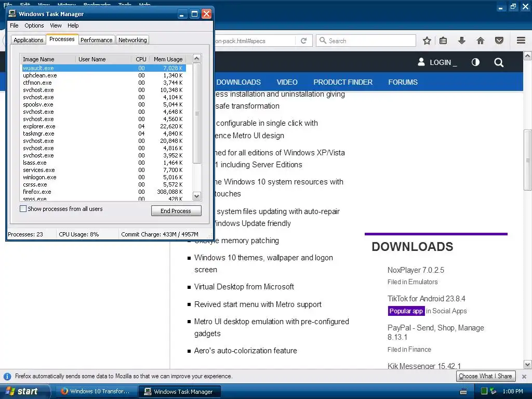
Task: Click the info icon in Firefox notification bar
Action: tap(7, 376)
